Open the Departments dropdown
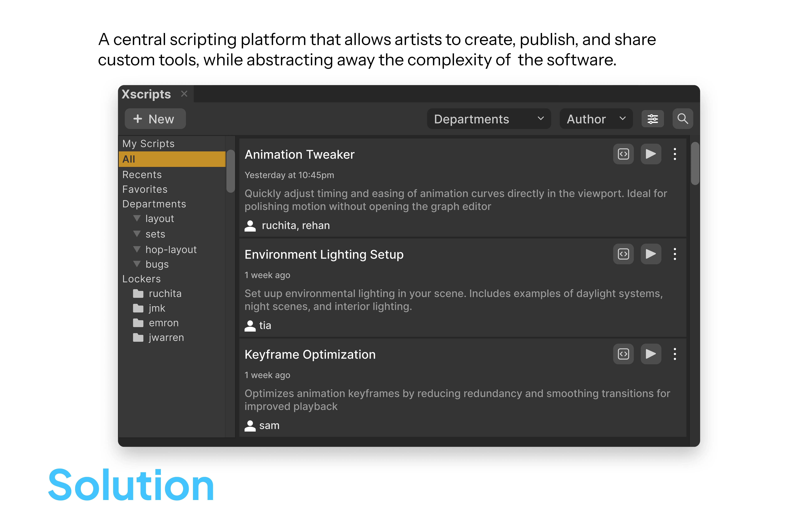This screenshot has height=532, width=798. [x=489, y=119]
